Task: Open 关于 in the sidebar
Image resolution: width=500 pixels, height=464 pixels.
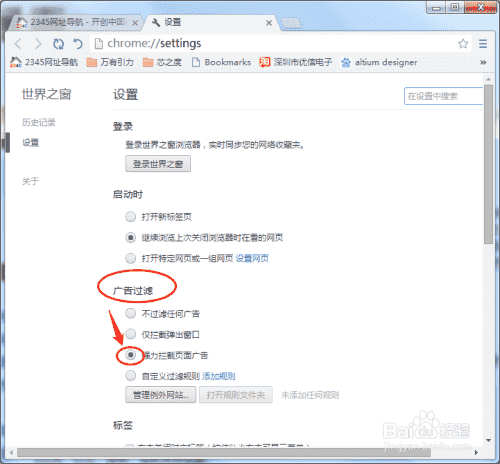Action: (30, 182)
